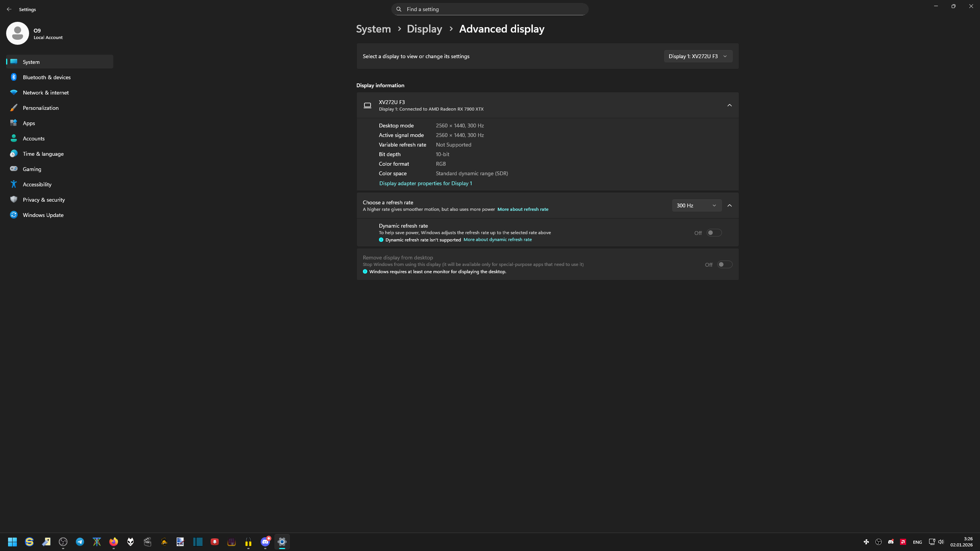Open AMD Adrenalin from the system tray
Viewport: 980px width, 551px height.
pyautogui.click(x=903, y=542)
